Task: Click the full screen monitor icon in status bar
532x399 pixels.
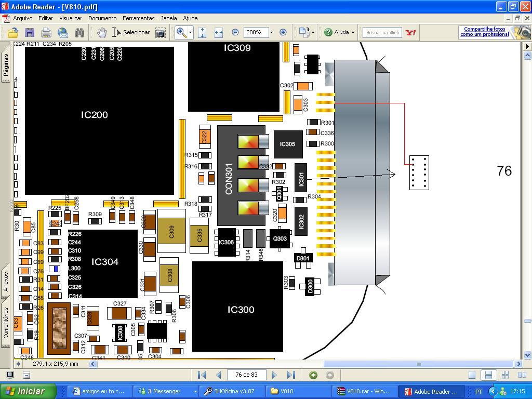Action: coord(10,375)
